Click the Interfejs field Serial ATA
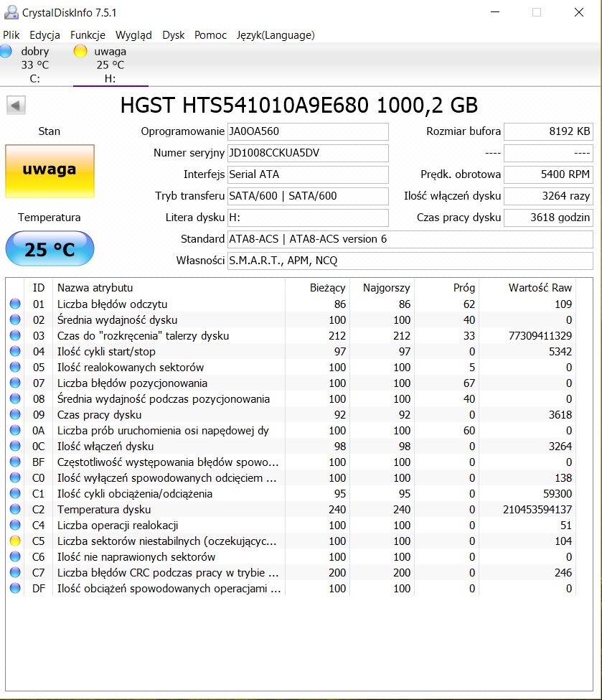Screen dimensions: 602x700 (x=308, y=174)
